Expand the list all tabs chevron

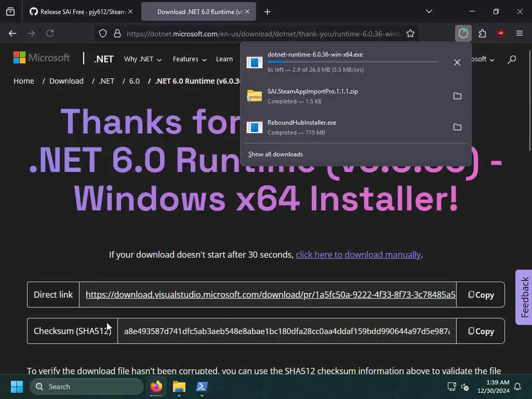point(429,11)
